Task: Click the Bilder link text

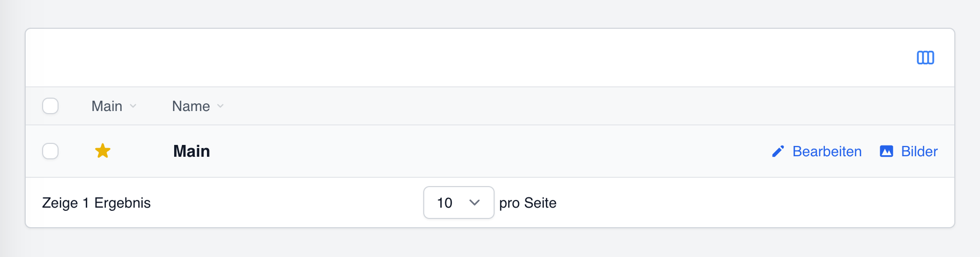Action: pyautogui.click(x=919, y=152)
